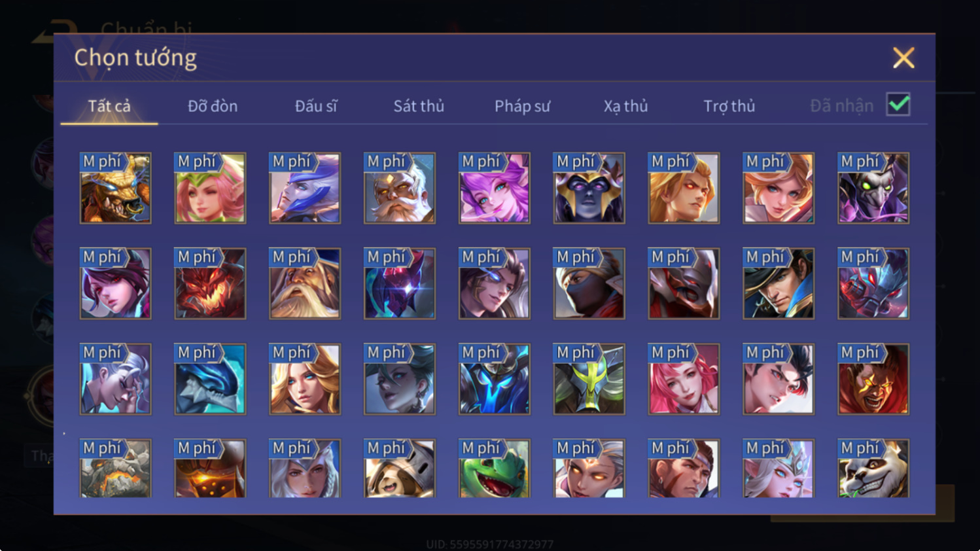Select the Tất cả tab
This screenshot has width=980, height=551.
(x=109, y=106)
